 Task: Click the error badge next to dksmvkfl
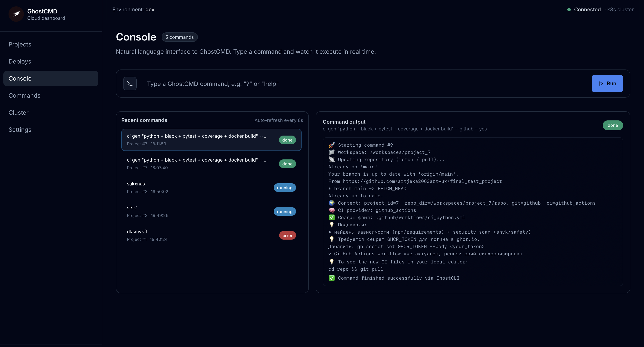[x=287, y=235]
